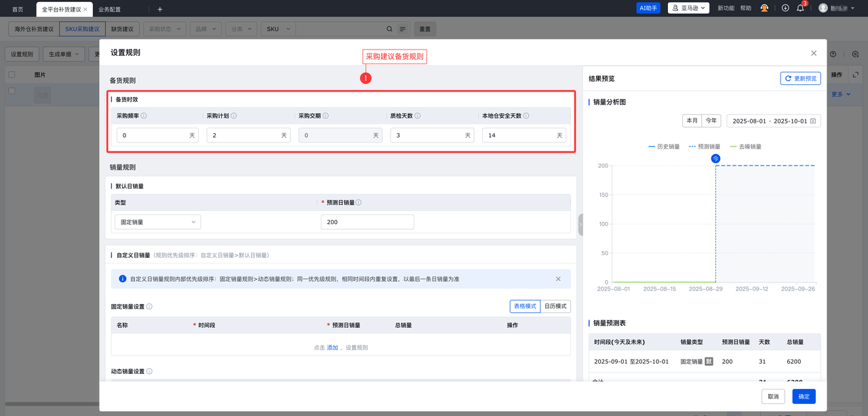The image size is (868, 416).
Task: Switch to 日历模式 view
Action: 555,306
